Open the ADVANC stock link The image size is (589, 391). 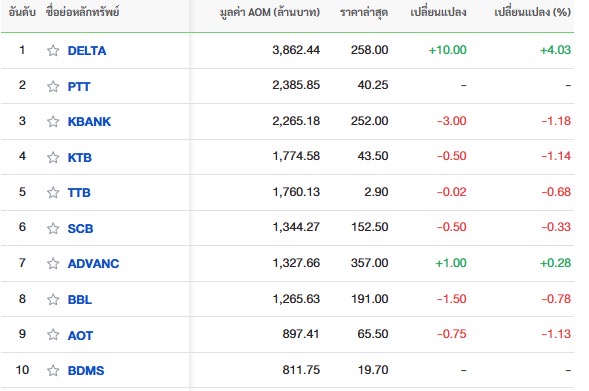93,263
